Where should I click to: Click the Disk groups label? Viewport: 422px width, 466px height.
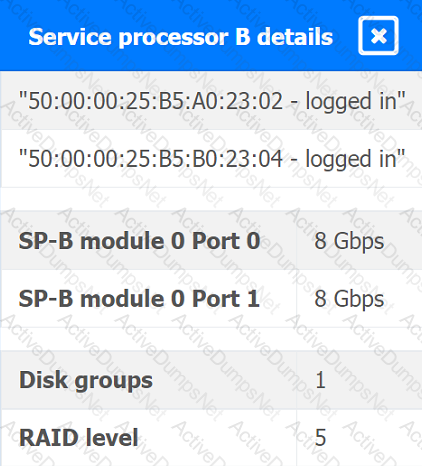coord(86,381)
